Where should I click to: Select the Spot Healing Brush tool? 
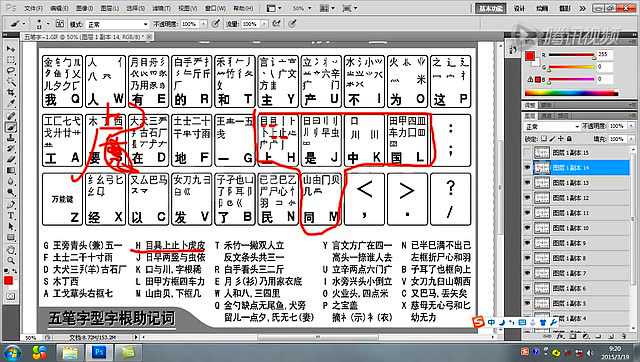[x=11, y=116]
